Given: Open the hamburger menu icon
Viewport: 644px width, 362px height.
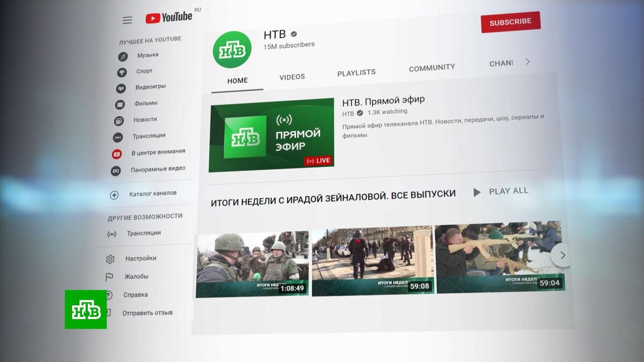Looking at the screenshot, I should 127,20.
